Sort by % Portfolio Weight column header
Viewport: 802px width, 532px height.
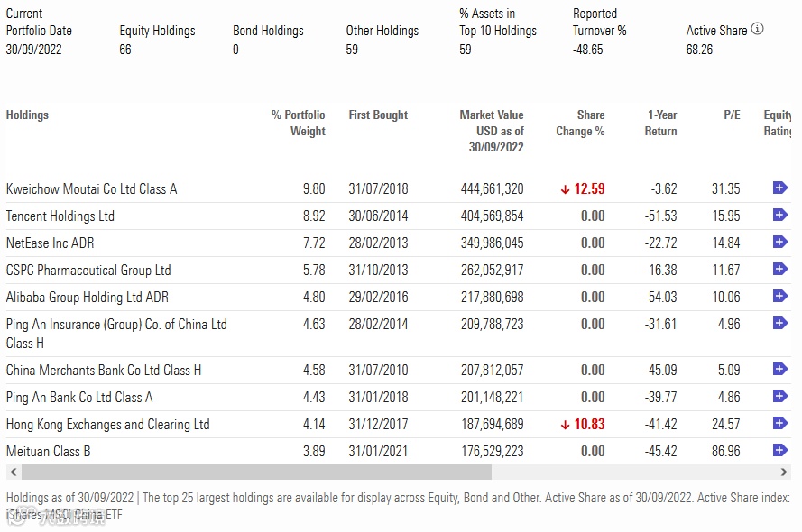click(x=299, y=123)
